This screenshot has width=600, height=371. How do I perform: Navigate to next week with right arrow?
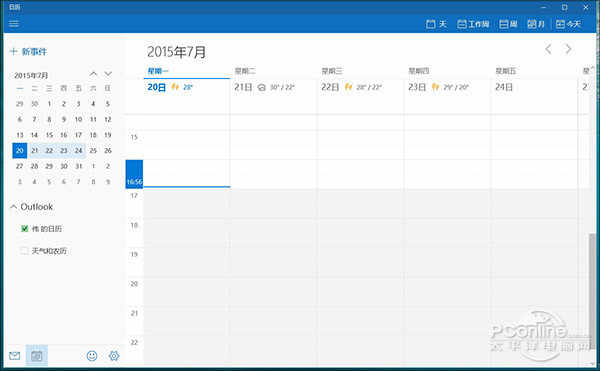(x=568, y=49)
